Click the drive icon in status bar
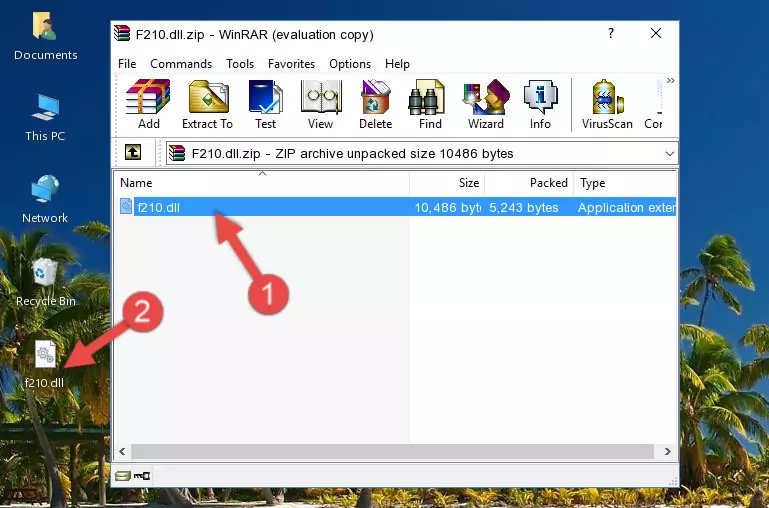Image resolution: width=769 pixels, height=508 pixels. point(122,475)
